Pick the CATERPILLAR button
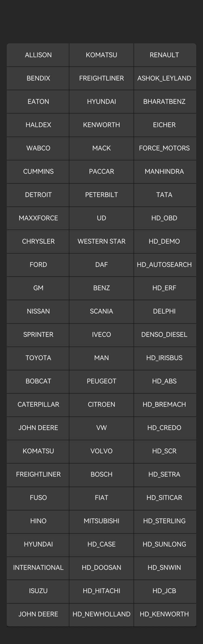This screenshot has height=644, width=203. pos(38,404)
